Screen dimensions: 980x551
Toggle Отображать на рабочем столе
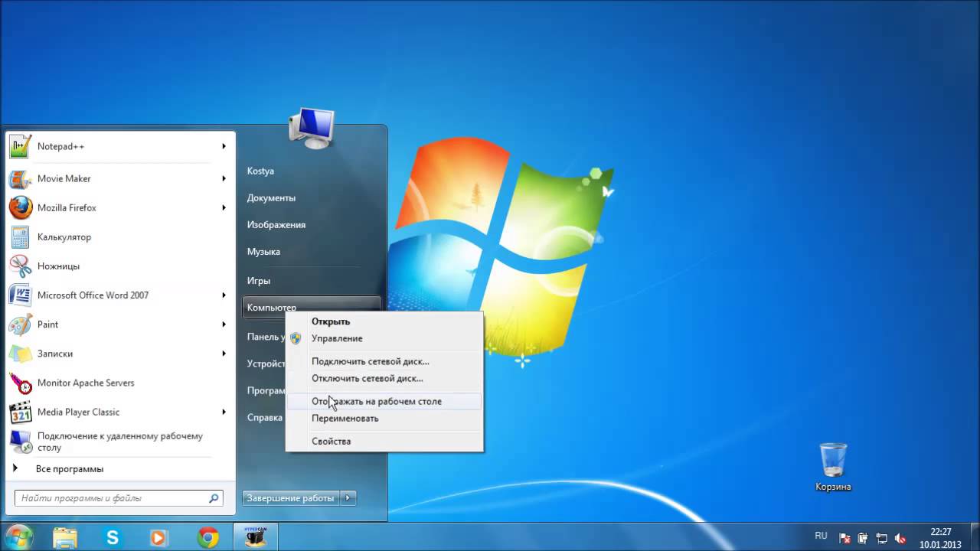click(384, 401)
